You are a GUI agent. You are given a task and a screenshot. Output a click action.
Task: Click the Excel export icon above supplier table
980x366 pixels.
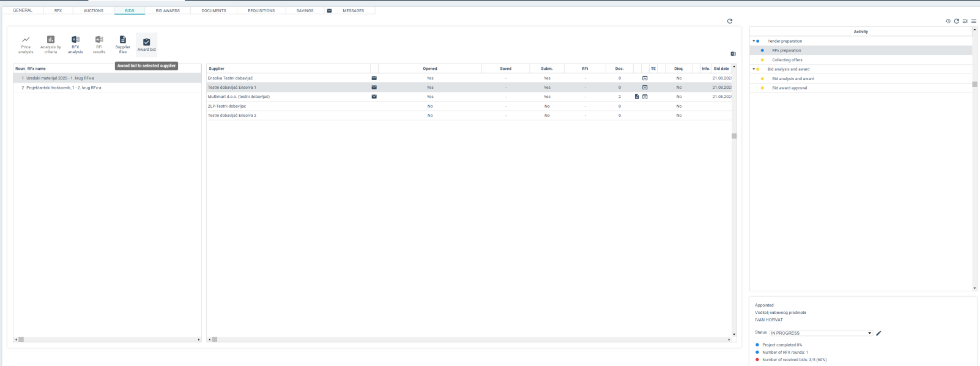tap(733, 54)
